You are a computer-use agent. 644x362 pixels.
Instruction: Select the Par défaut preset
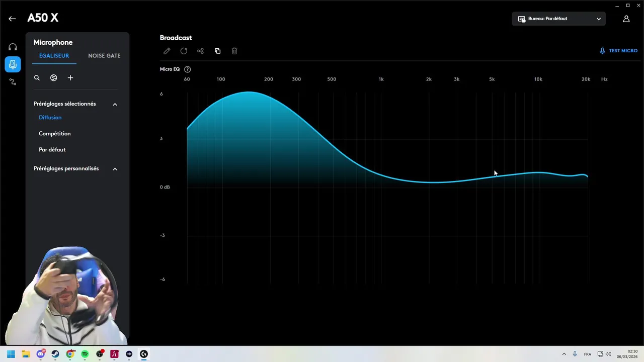coord(52,150)
